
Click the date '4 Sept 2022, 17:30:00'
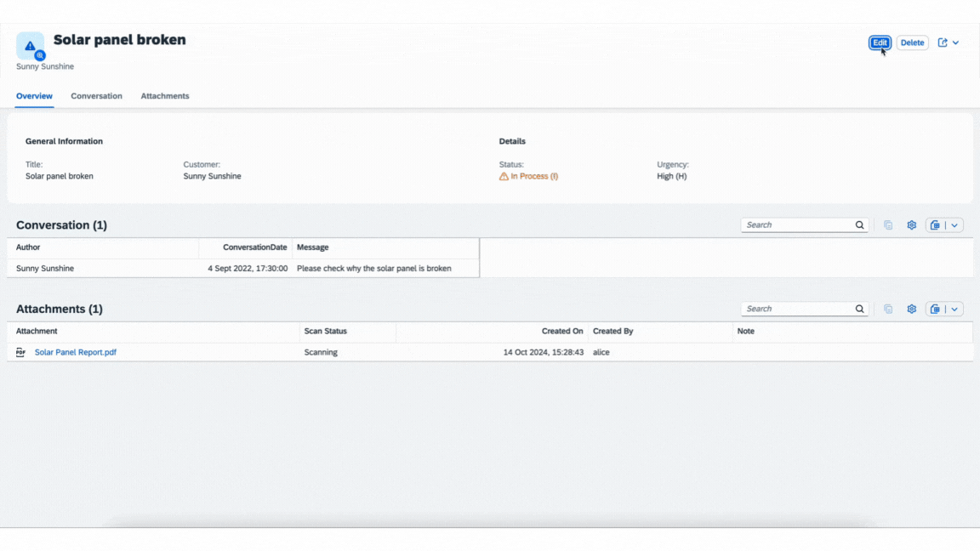tap(248, 269)
